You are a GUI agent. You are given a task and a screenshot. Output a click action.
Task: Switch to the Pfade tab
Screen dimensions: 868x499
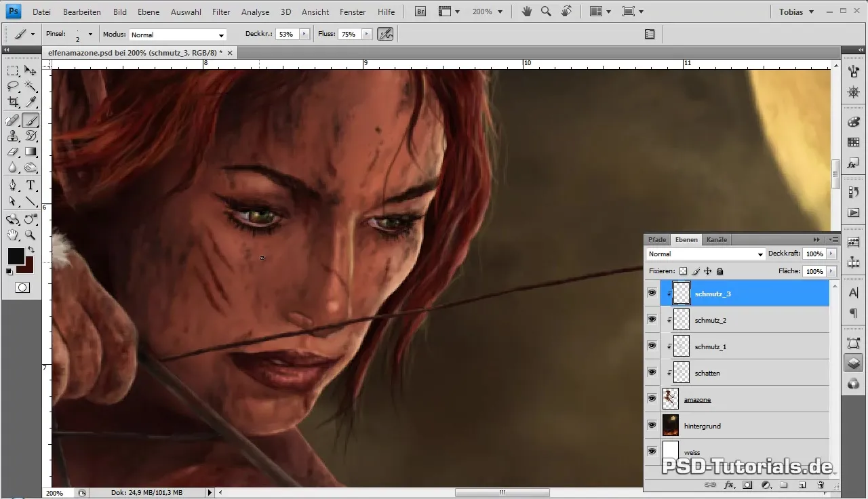pos(657,239)
